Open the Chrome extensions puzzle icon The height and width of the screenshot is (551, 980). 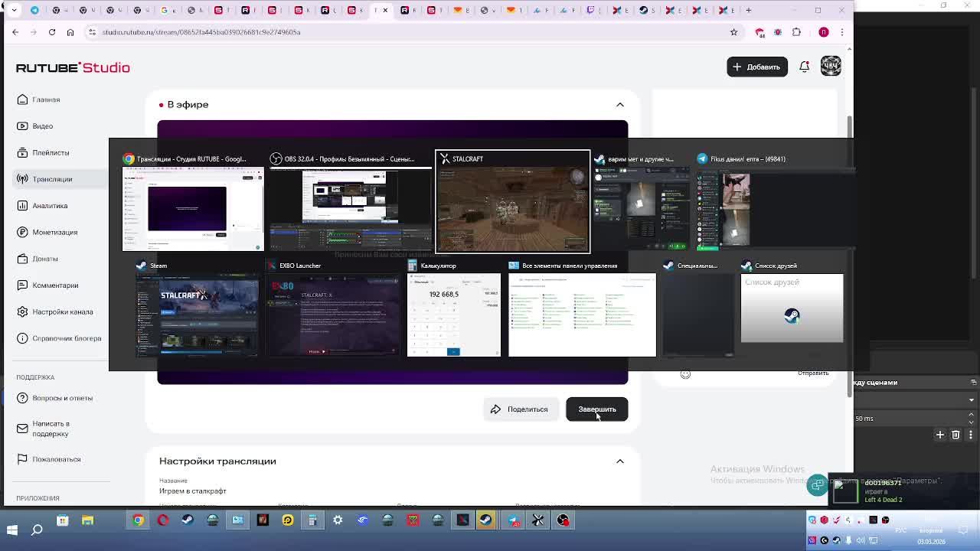[796, 32]
